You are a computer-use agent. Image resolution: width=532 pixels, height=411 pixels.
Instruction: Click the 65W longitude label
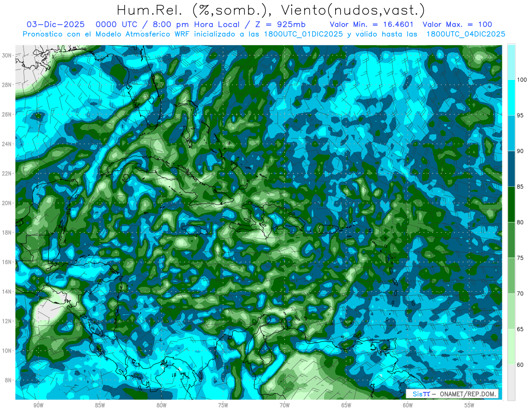tap(346, 405)
